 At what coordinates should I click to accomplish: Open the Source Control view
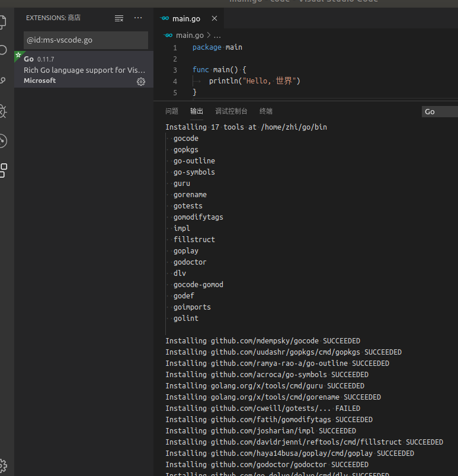pyautogui.click(x=3, y=80)
